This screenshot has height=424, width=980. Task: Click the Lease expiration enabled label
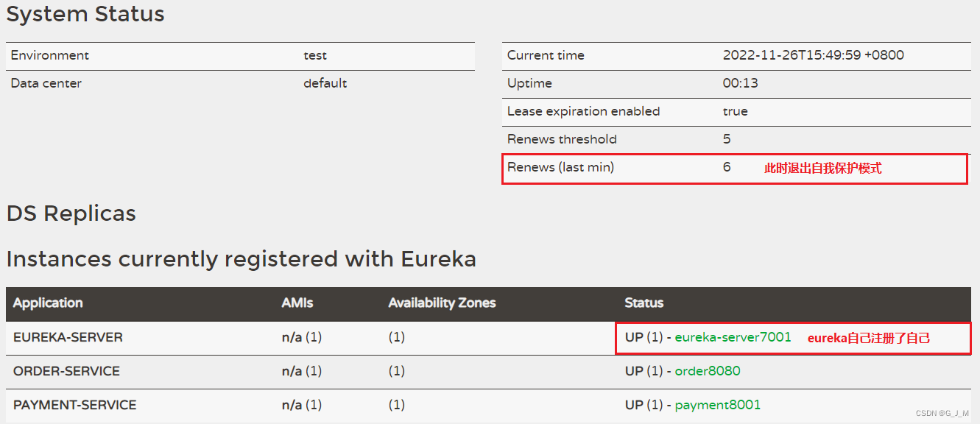583,111
